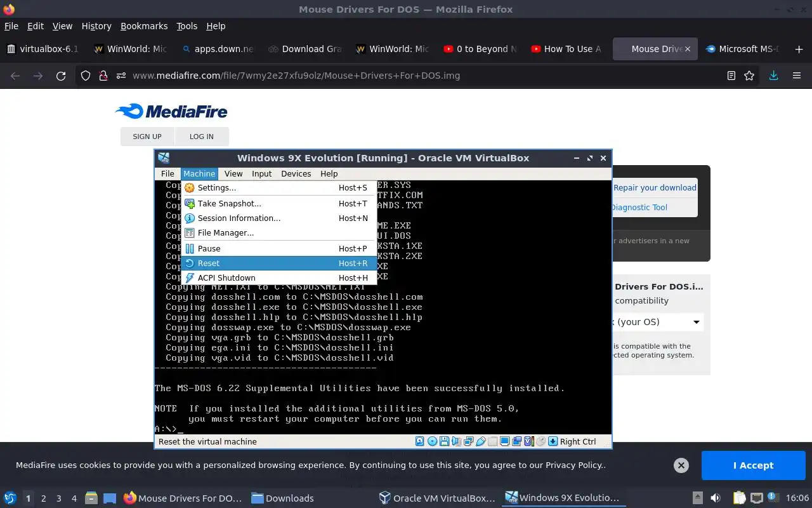The width and height of the screenshot is (812, 508).
Task: Switch to the apps.down.ne browser tab
Action: pos(218,49)
